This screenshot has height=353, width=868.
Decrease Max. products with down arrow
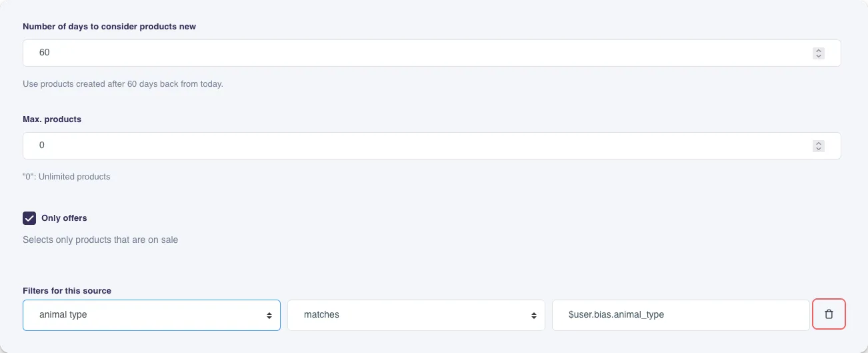819,149
